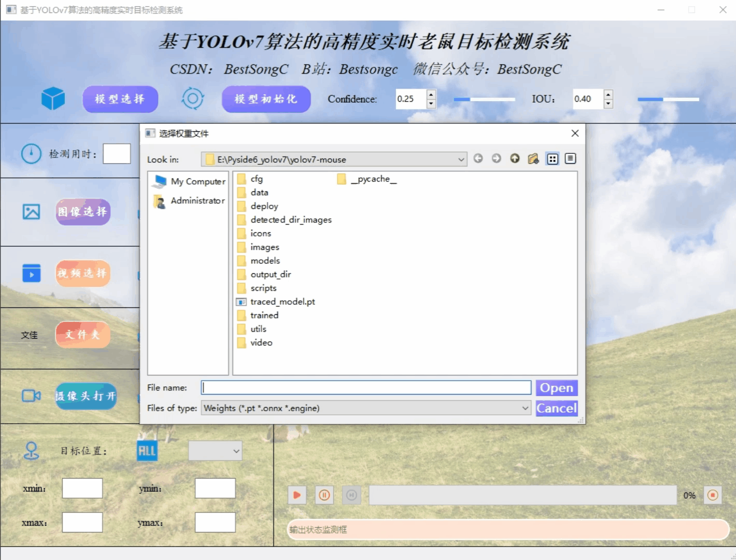This screenshot has height=560, width=736.
Task: Select the video folder
Action: (x=255, y=343)
